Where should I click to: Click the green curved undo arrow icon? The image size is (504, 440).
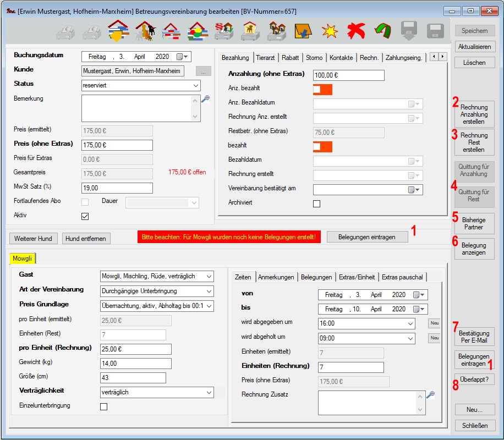382,31
